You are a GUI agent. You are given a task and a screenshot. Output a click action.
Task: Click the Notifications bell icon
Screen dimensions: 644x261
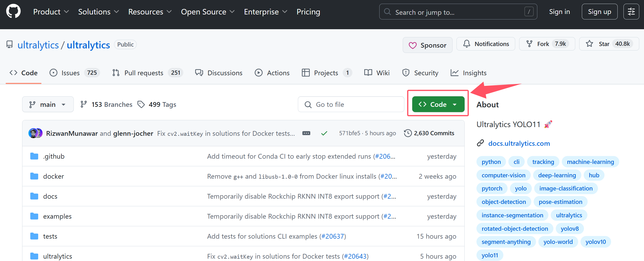point(466,44)
